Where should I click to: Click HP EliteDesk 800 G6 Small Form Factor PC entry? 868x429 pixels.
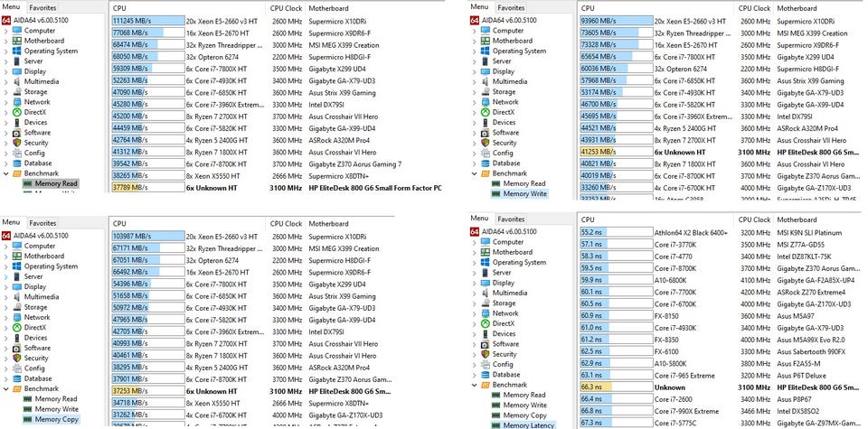pyautogui.click(x=375, y=188)
